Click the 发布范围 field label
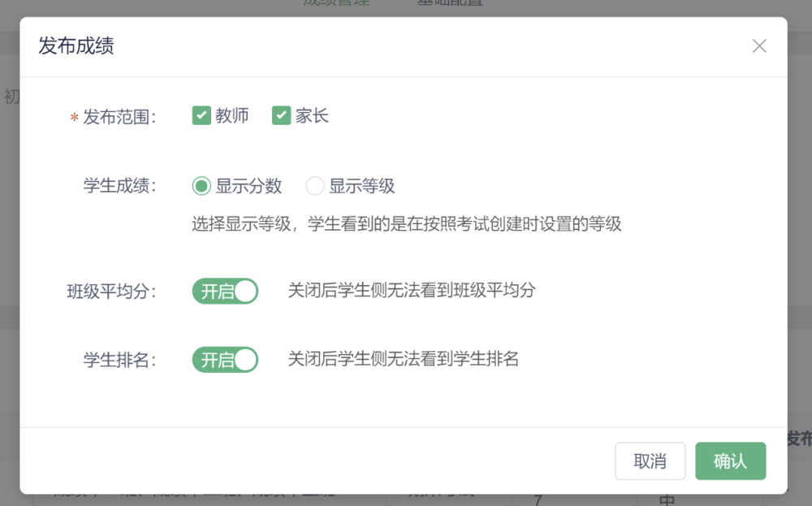This screenshot has height=506, width=812. point(119,117)
